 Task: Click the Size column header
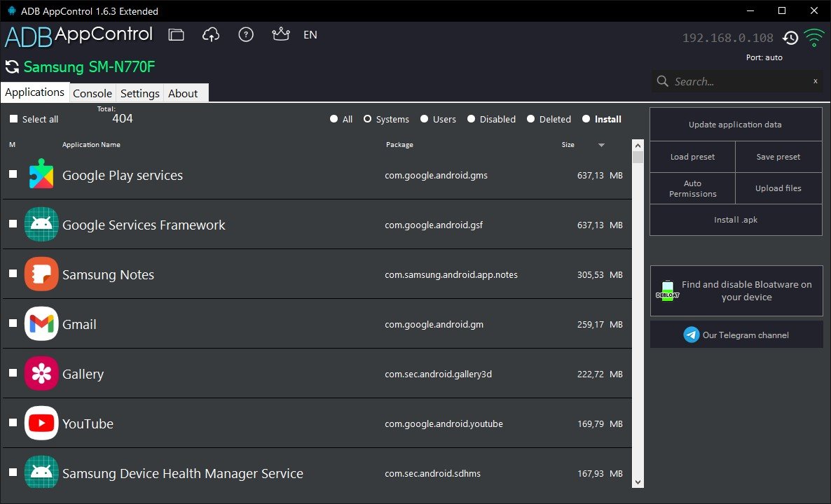(568, 144)
